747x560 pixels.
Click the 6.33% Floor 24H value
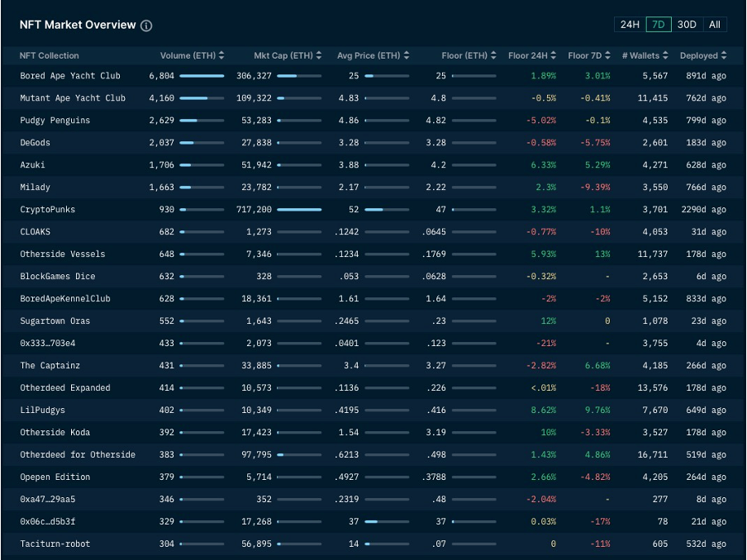pos(544,164)
